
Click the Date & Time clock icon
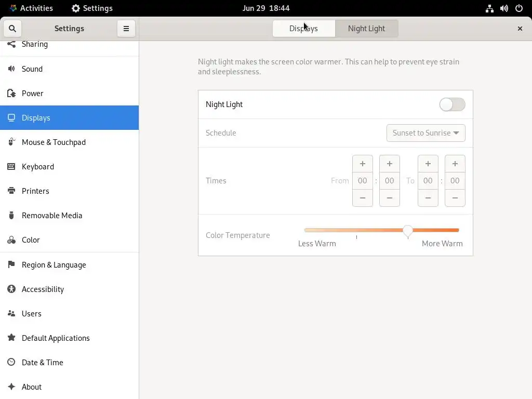11,362
